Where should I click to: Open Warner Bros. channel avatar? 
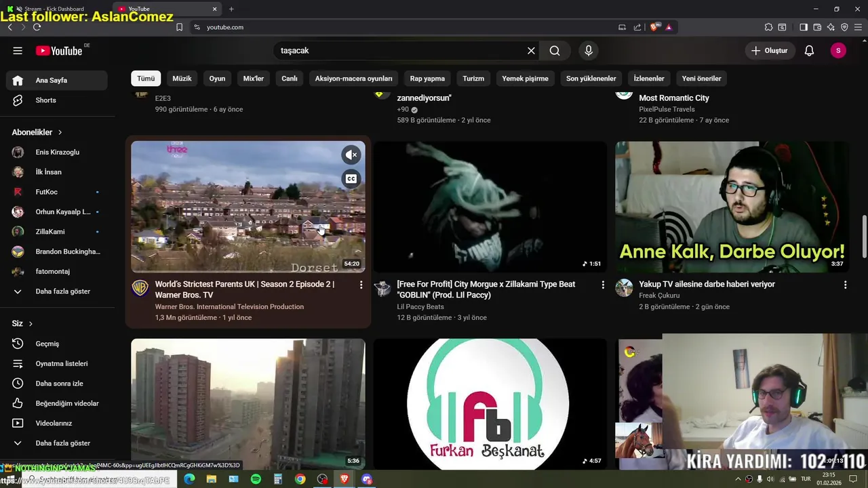[x=140, y=288]
